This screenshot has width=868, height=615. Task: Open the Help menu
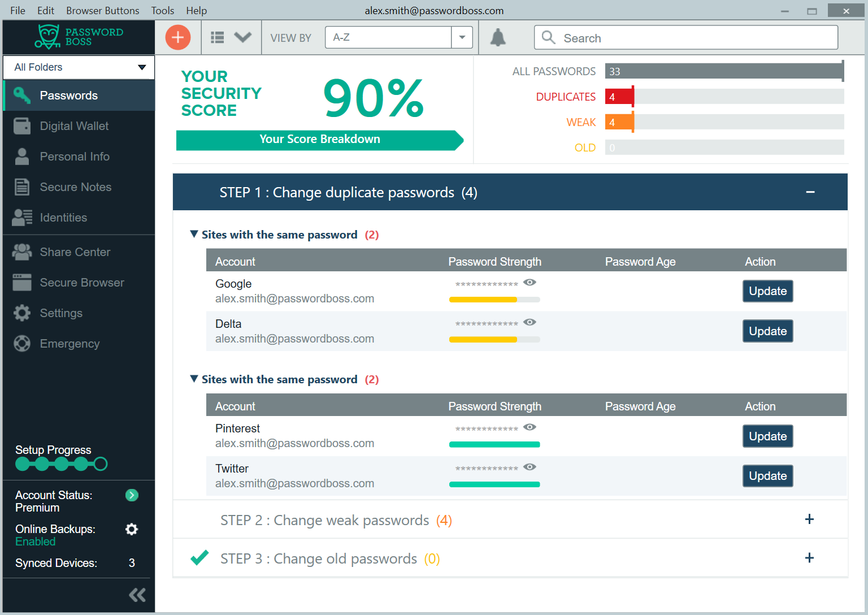pyautogui.click(x=197, y=11)
